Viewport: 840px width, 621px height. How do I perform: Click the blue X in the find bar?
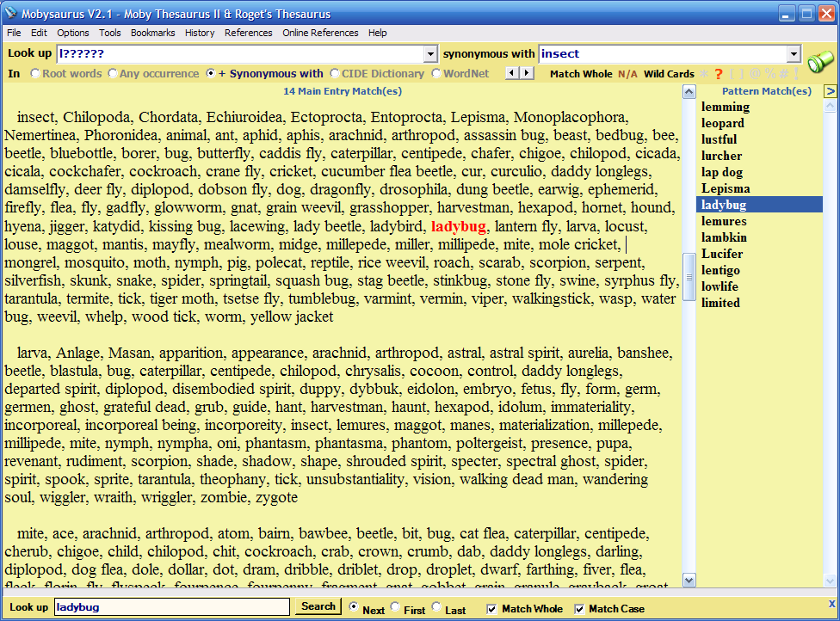tap(831, 603)
